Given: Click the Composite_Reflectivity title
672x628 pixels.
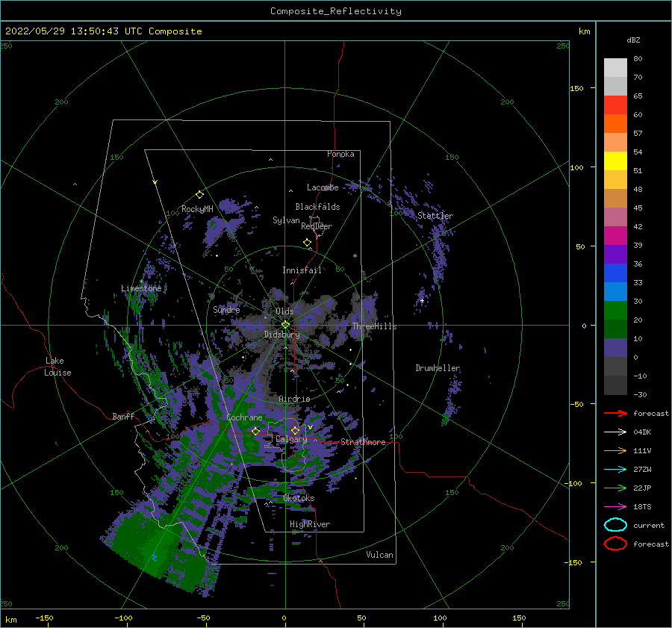Looking at the screenshot, I should (336, 11).
